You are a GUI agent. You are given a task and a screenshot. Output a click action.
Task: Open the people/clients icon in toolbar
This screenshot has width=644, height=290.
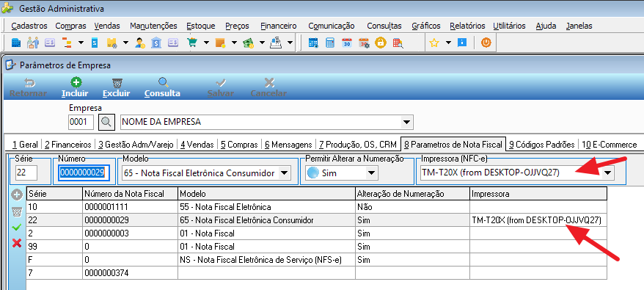[x=32, y=43]
